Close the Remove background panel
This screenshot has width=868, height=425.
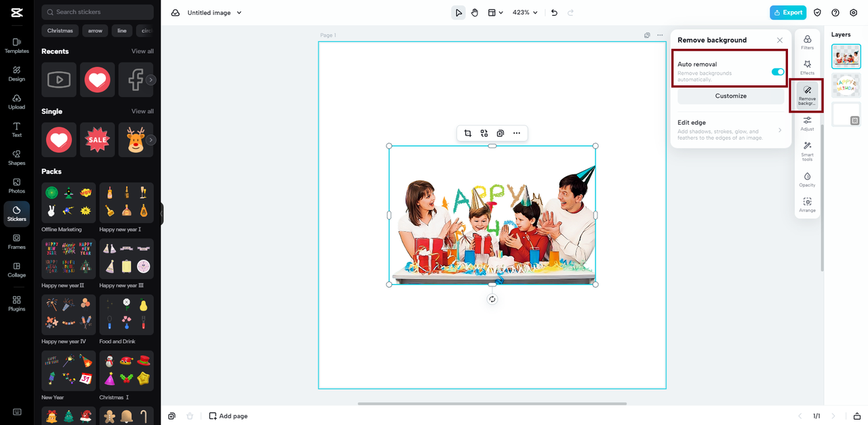[x=780, y=40]
